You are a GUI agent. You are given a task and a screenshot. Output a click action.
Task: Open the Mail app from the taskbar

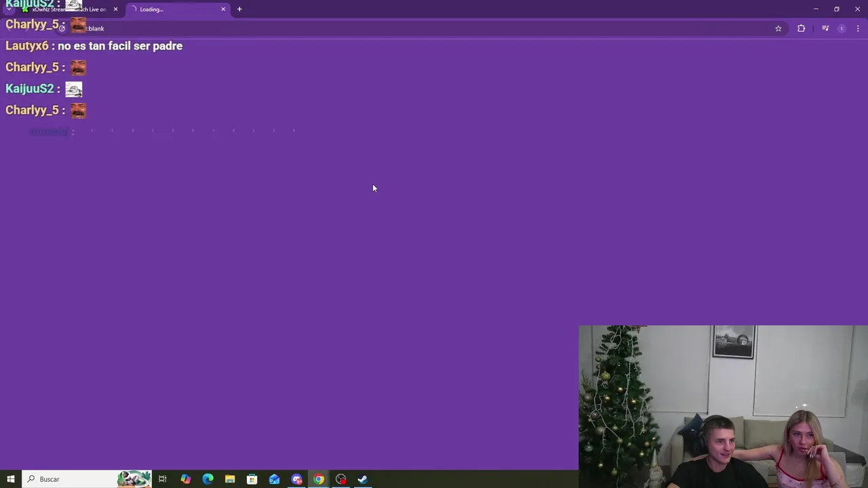tap(274, 479)
